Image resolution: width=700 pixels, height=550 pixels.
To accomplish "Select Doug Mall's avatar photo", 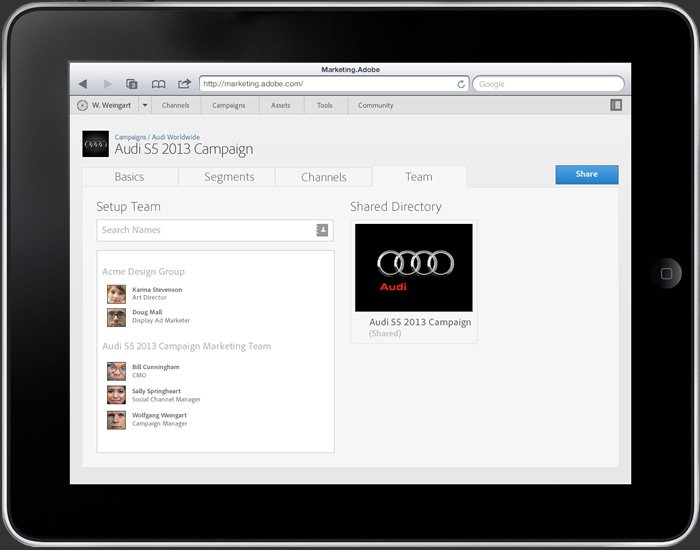I will 117,317.
